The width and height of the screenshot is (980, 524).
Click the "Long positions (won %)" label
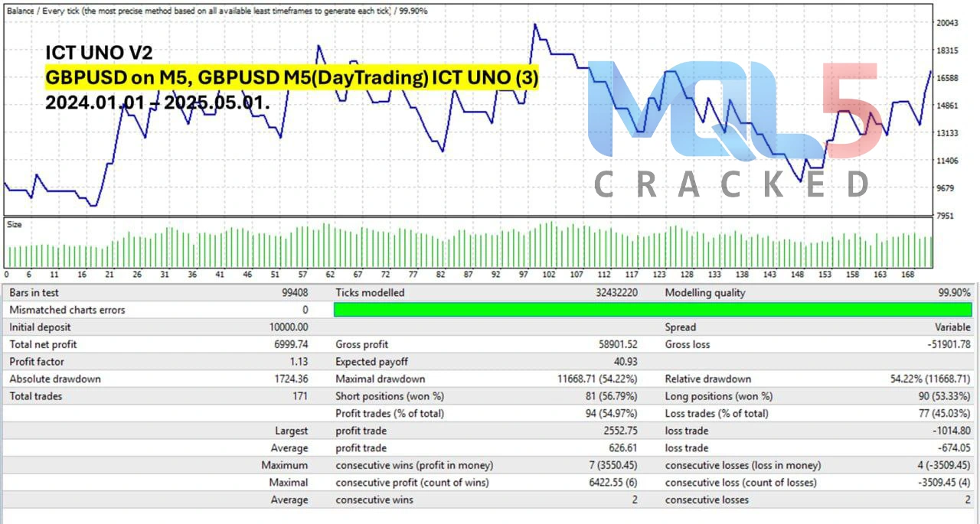pyautogui.click(x=719, y=396)
